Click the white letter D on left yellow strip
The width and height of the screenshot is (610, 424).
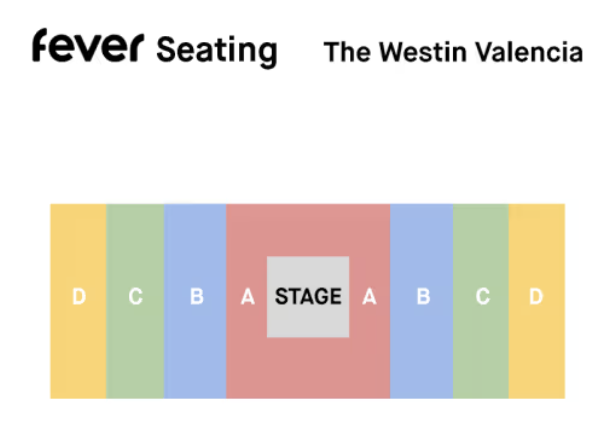coord(79,296)
